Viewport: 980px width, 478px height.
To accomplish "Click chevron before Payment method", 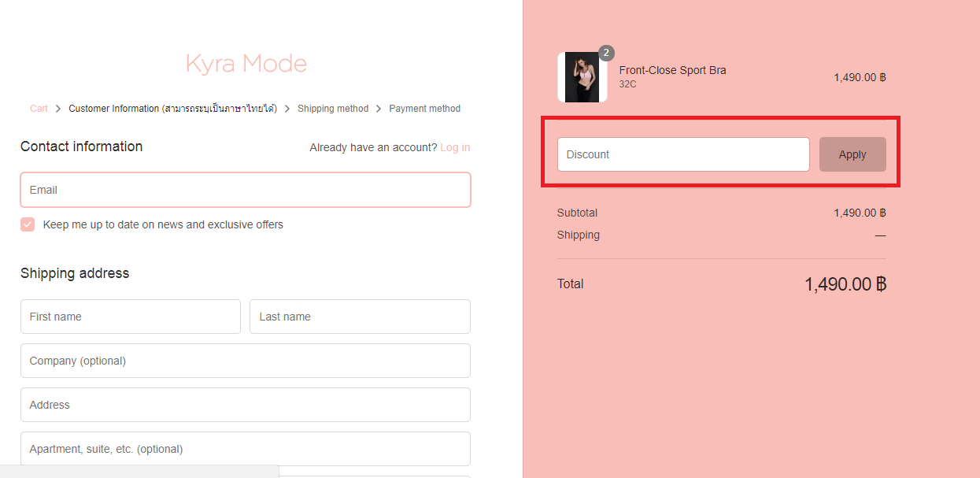I will pos(379,109).
